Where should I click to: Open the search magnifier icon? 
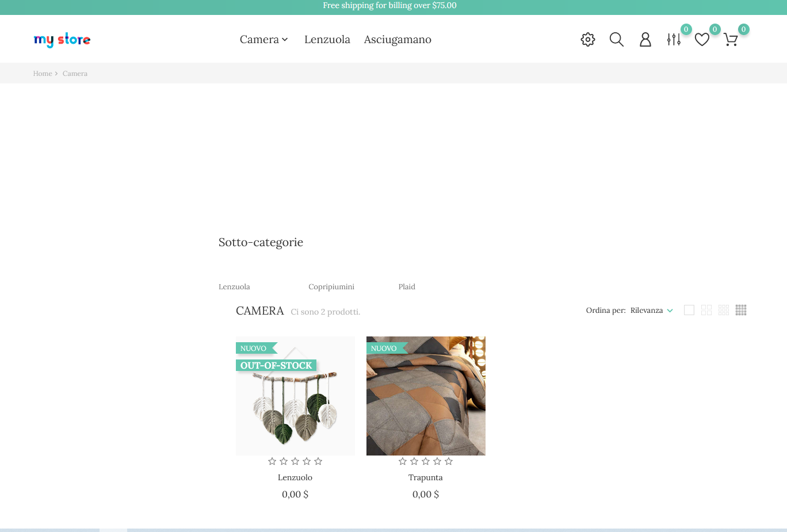tap(616, 40)
